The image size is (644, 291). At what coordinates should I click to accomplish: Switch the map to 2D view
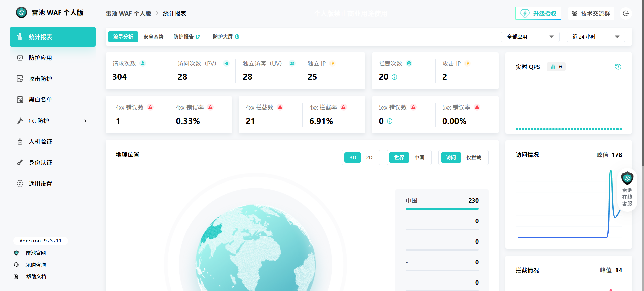click(x=369, y=157)
